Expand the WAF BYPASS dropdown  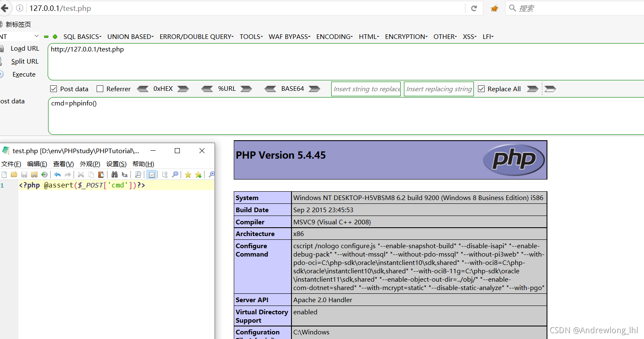(290, 37)
